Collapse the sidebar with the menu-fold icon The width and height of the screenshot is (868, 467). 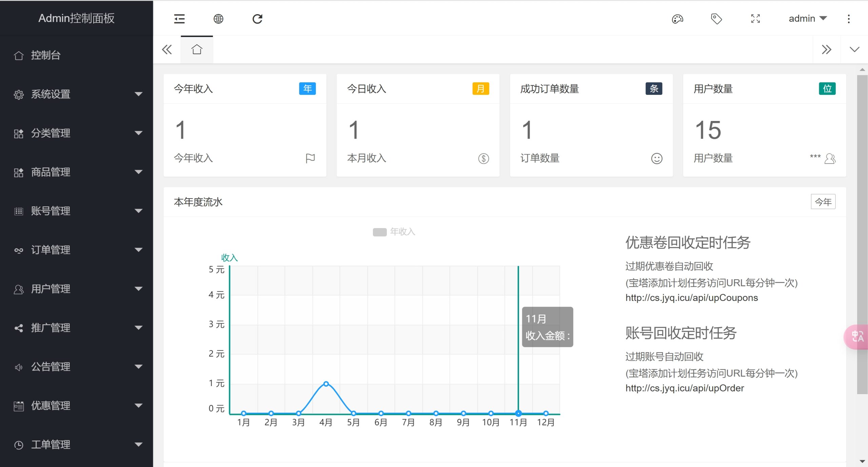click(179, 19)
